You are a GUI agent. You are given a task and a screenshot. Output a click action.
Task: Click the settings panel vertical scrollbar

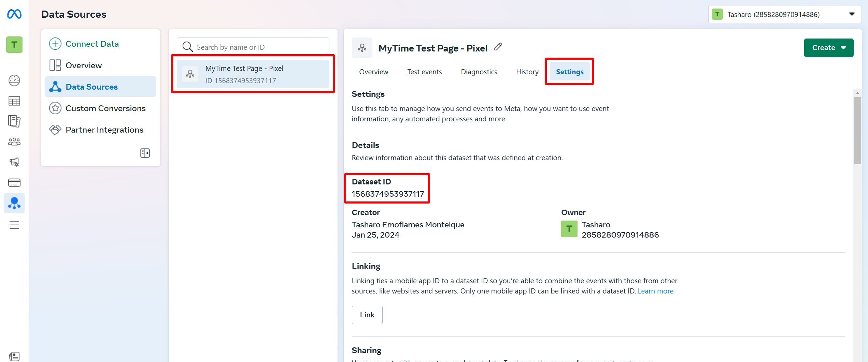click(x=857, y=131)
